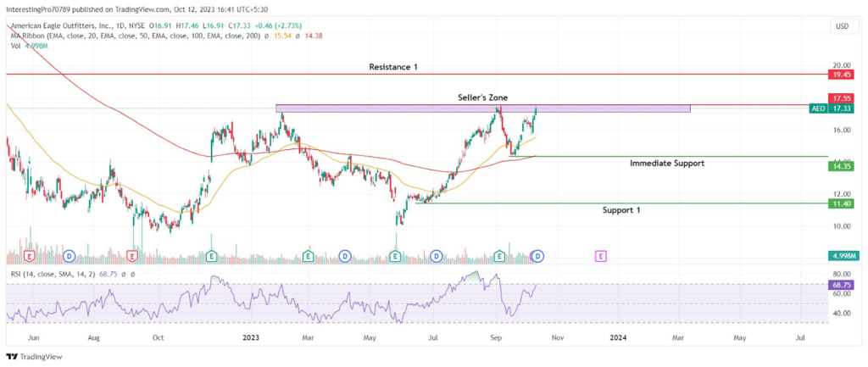868x367 pixels.
Task: Click the latest dividend D marker before November
Action: click(539, 256)
